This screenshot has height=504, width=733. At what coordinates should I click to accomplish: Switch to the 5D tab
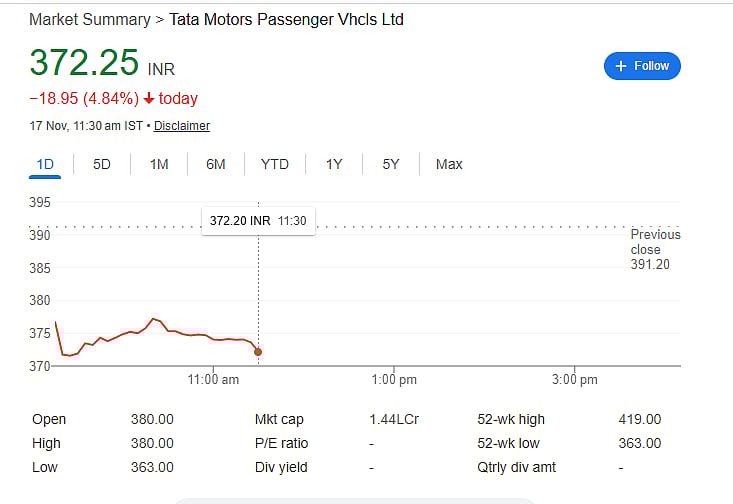click(102, 164)
